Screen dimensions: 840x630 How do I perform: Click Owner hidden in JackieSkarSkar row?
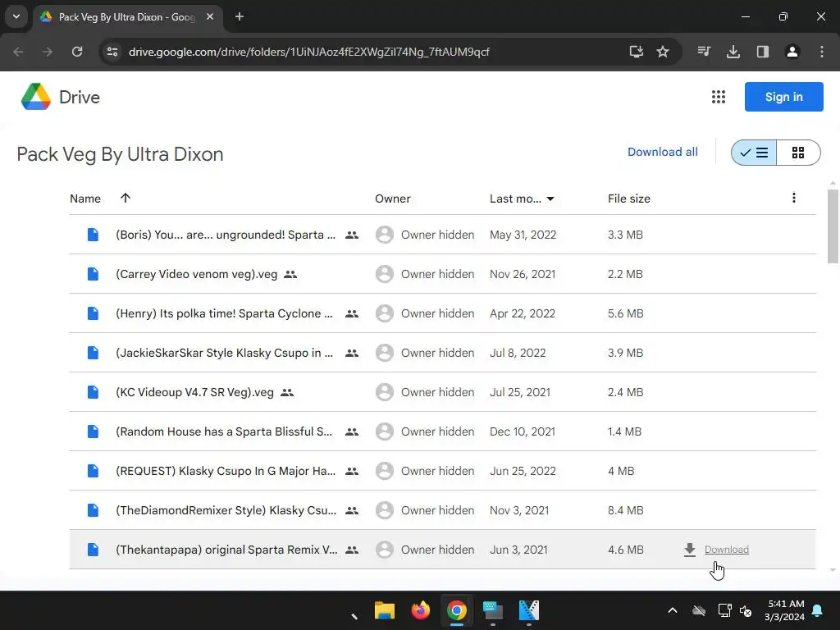(x=438, y=353)
